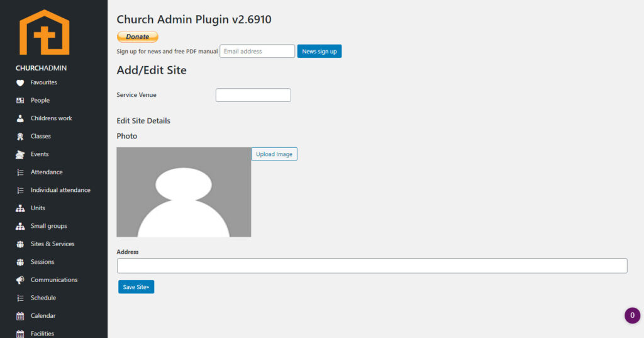Click the placeholder photo thumbnail
The width and height of the screenshot is (644, 338).
tap(184, 192)
